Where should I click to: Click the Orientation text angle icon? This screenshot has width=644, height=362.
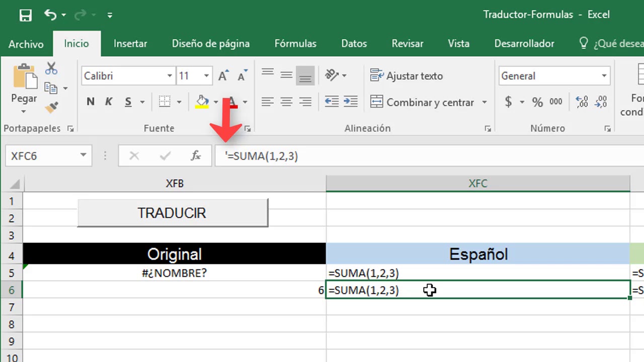point(333,75)
